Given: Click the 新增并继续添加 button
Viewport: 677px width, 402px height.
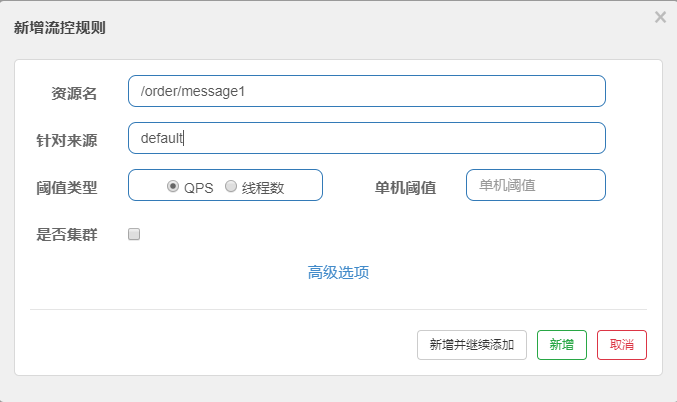Looking at the screenshot, I should click(472, 345).
